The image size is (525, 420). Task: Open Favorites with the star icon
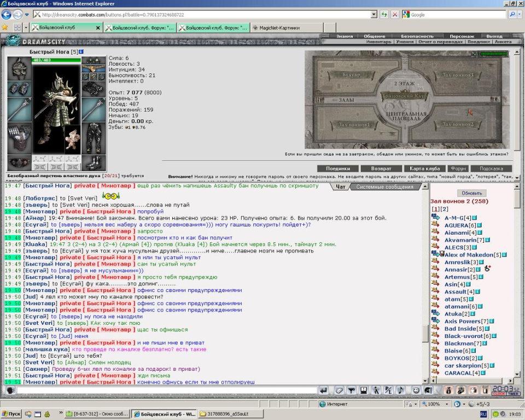click(5, 27)
